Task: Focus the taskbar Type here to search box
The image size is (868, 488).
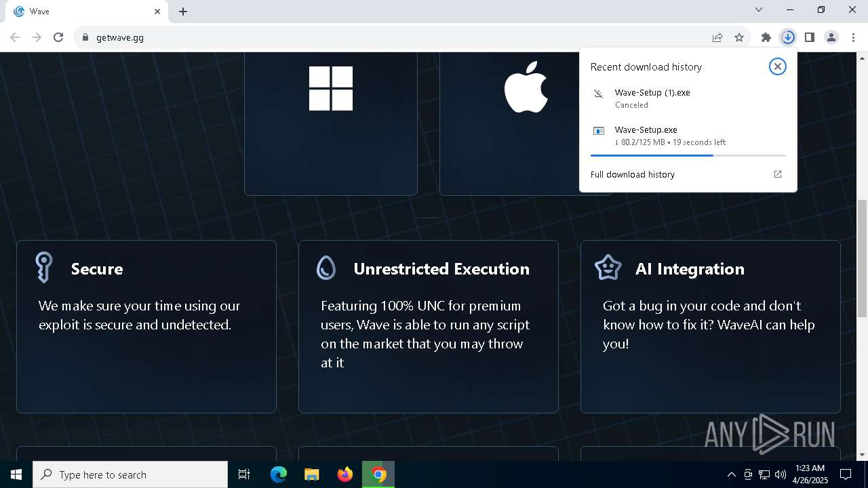Action: pos(130,474)
